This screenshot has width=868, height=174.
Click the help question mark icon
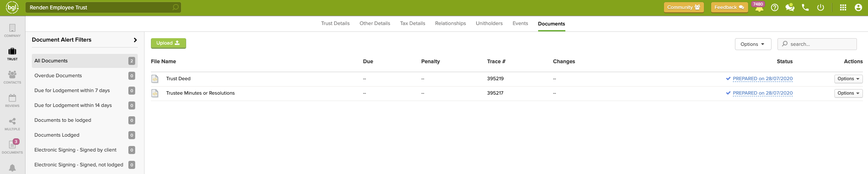774,8
